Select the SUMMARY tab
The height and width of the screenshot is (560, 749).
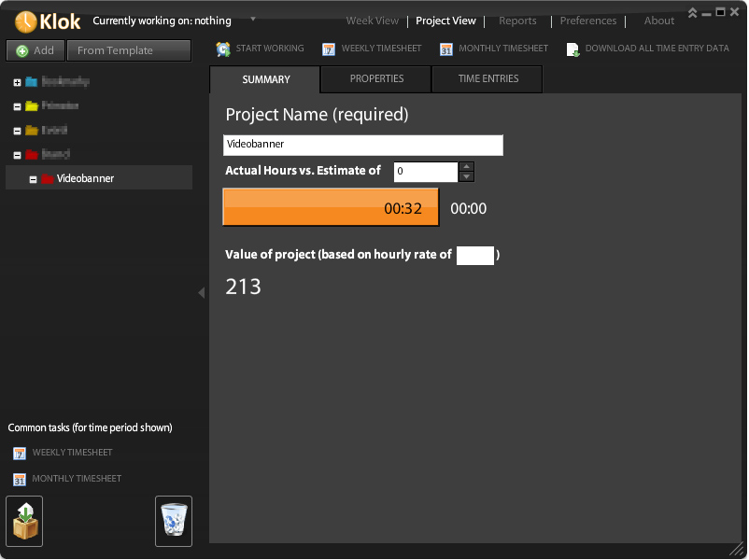click(x=265, y=79)
